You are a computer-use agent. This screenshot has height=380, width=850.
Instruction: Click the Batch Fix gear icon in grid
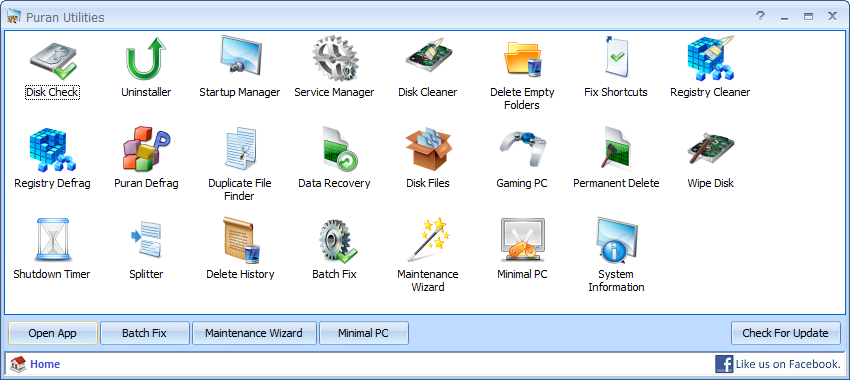click(337, 240)
